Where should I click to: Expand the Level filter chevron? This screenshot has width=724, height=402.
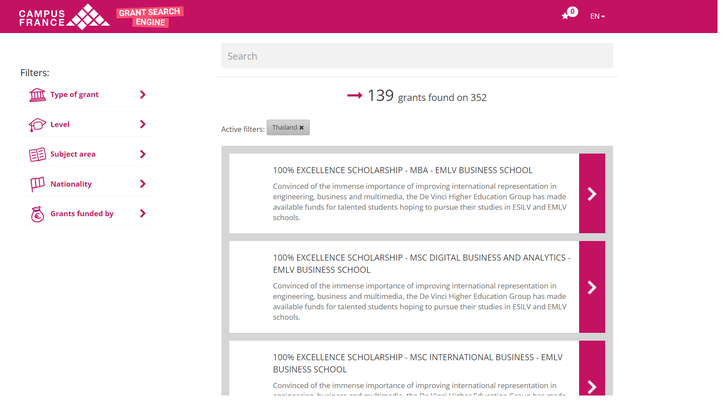[x=143, y=124]
